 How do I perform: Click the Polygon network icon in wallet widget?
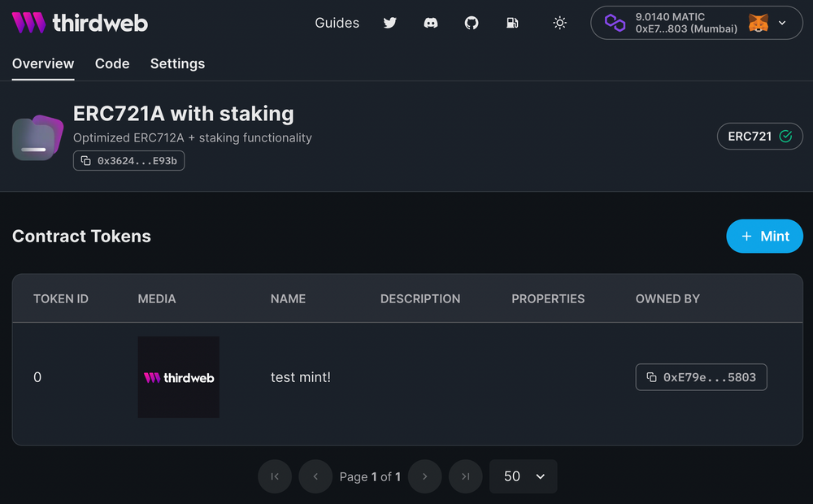coord(615,23)
